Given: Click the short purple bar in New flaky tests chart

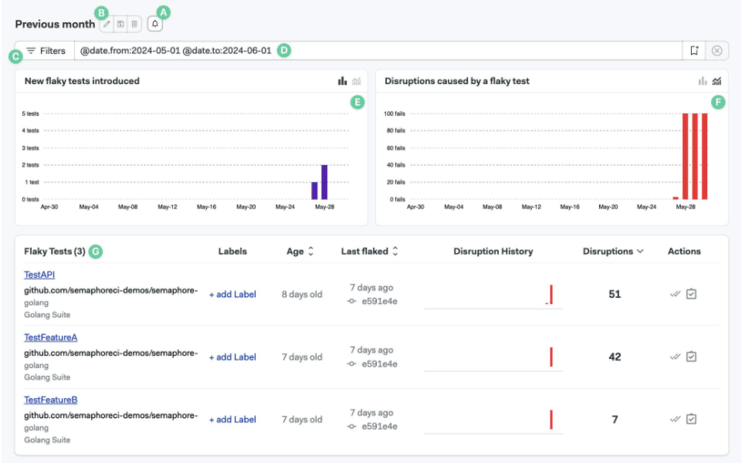Looking at the screenshot, I should coord(315,191).
